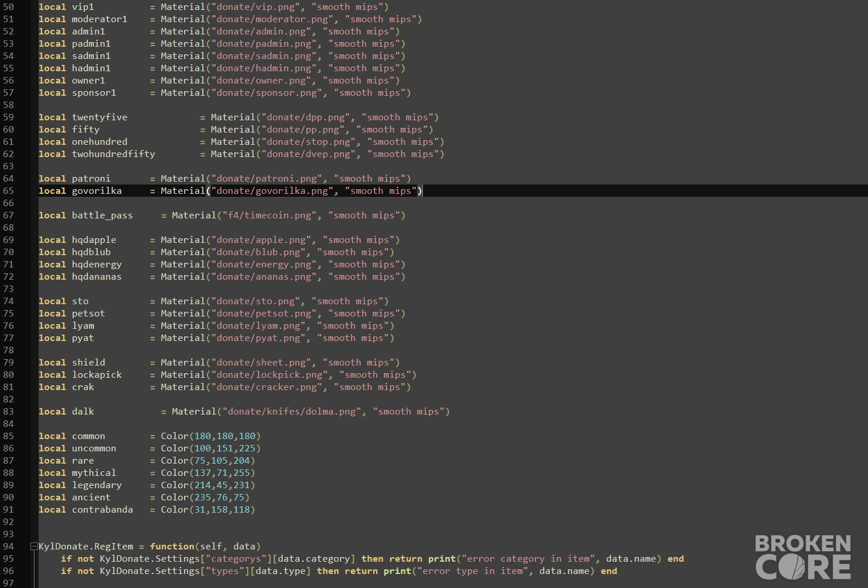Screen dimensions: 868x588
Task: Click the variable 'petsot'
Action: tap(88, 314)
